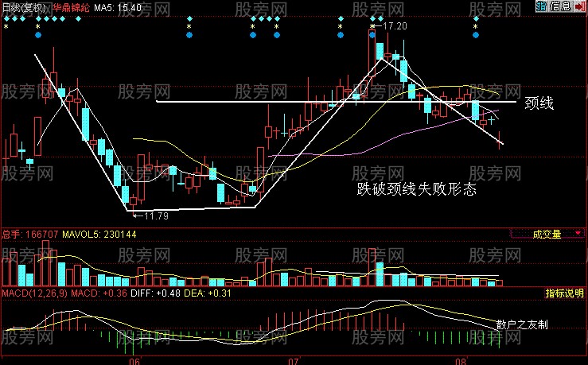
Task: Click the DIFF: +0.48 value
Action: pyautogui.click(x=155, y=293)
